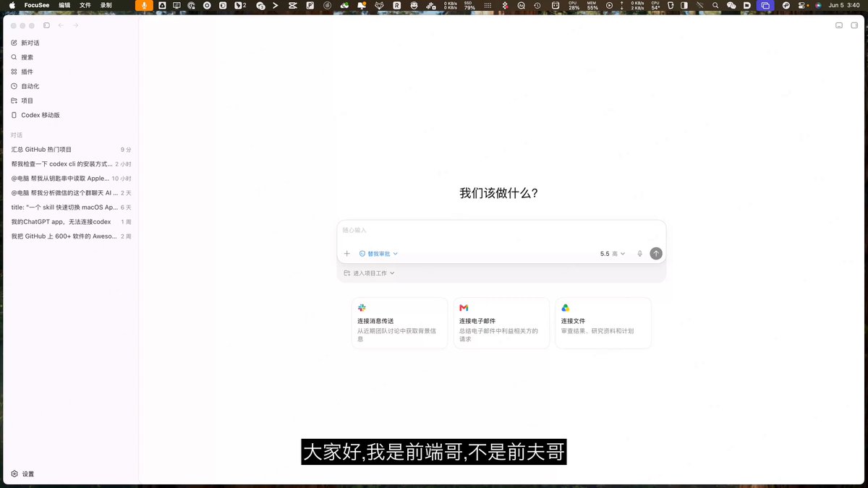Viewport: 868px width, 488px height.
Task: Open the Gmail 连接电子邮件 card
Action: pyautogui.click(x=502, y=323)
